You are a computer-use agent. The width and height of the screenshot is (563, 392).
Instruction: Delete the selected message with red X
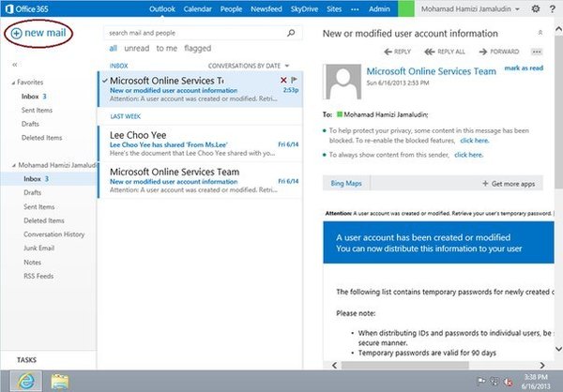click(x=284, y=80)
